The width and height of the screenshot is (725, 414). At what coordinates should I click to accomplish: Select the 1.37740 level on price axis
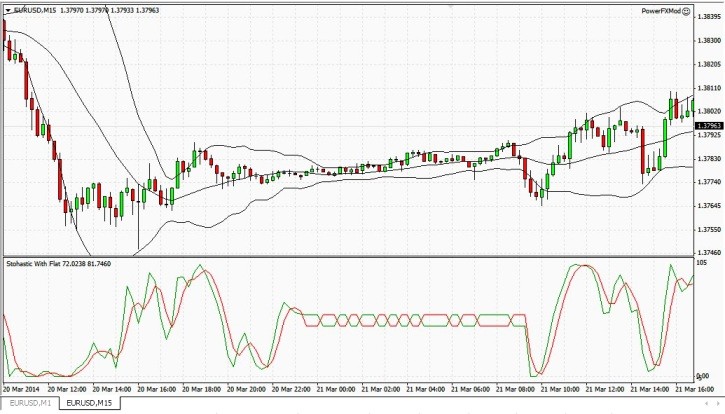(708, 182)
